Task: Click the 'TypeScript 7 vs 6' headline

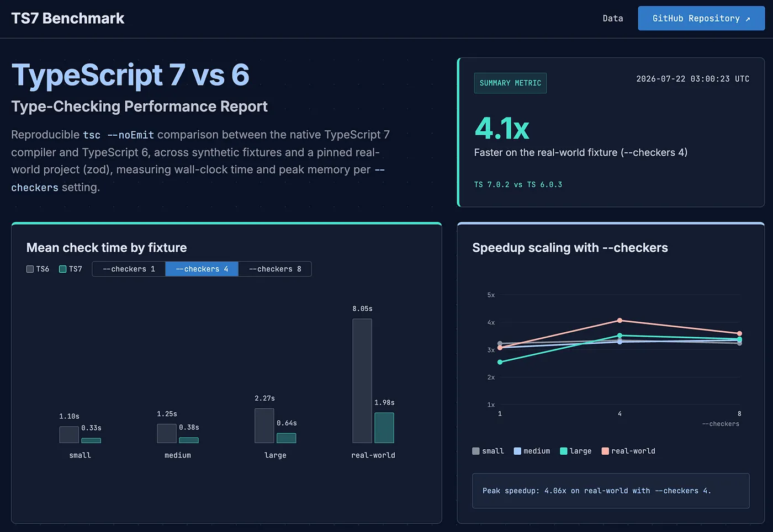Action: click(130, 75)
